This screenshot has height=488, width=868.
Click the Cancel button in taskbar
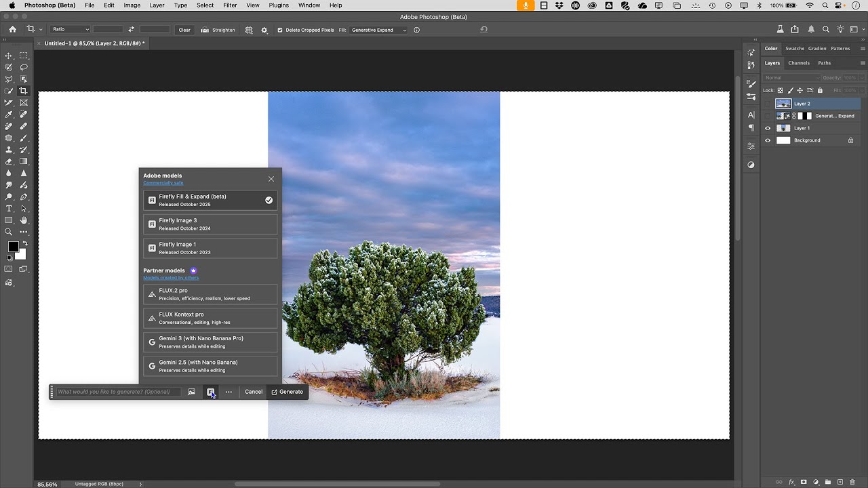(254, 392)
